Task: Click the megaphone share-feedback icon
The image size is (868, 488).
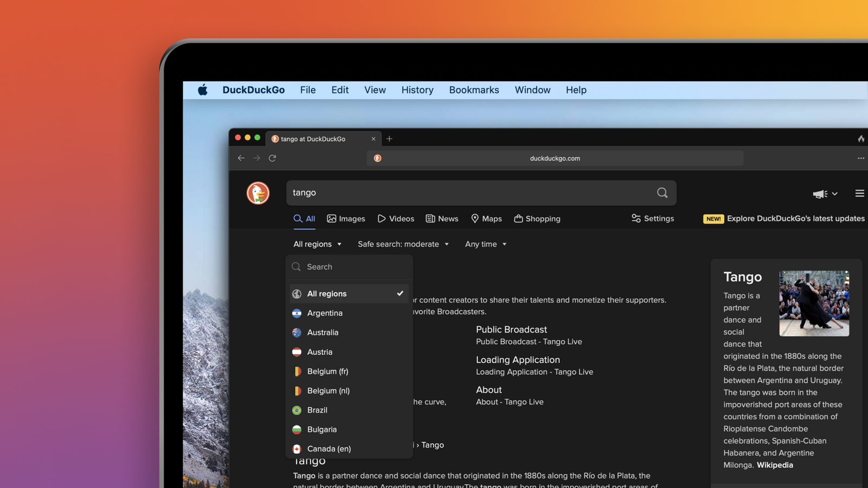Action: pos(819,194)
